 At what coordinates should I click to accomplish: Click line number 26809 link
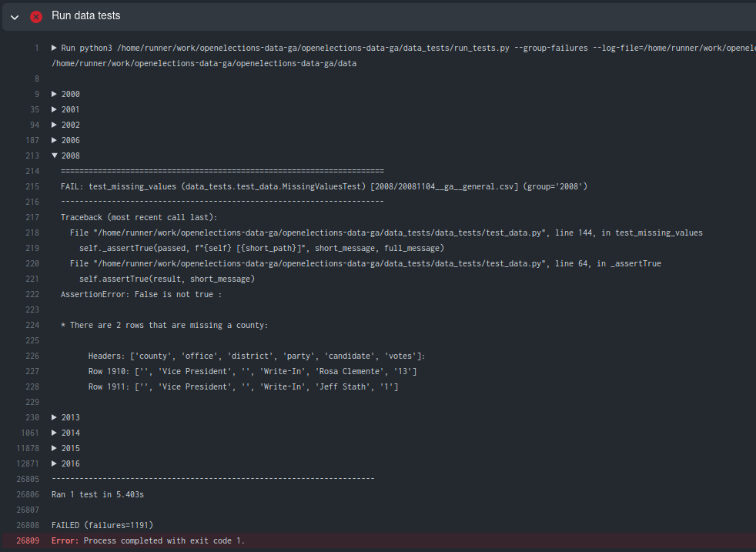click(28, 541)
